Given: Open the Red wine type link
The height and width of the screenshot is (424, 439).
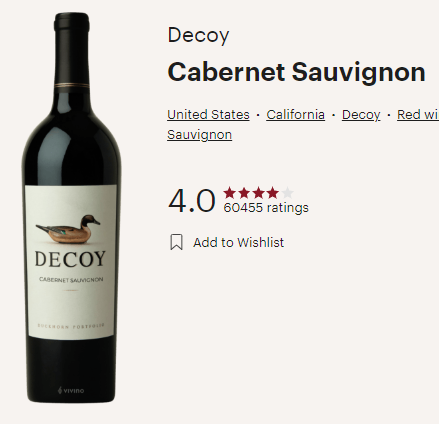Looking at the screenshot, I should pyautogui.click(x=418, y=115).
